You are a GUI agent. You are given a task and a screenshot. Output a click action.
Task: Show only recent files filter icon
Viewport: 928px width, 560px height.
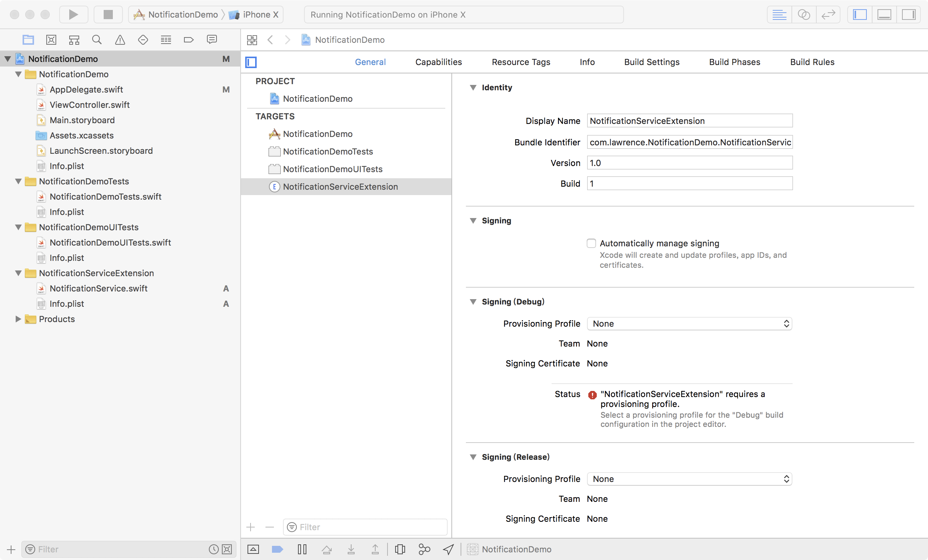coord(213,550)
